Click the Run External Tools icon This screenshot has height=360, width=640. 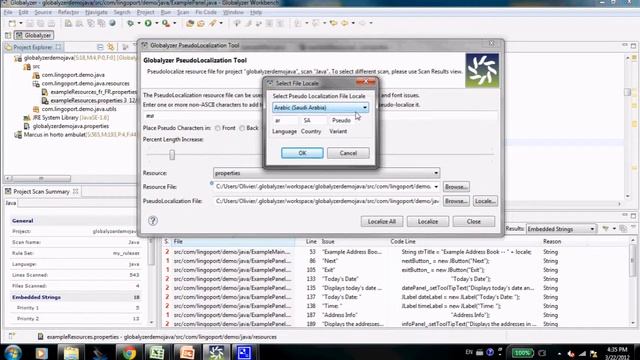(166, 23)
